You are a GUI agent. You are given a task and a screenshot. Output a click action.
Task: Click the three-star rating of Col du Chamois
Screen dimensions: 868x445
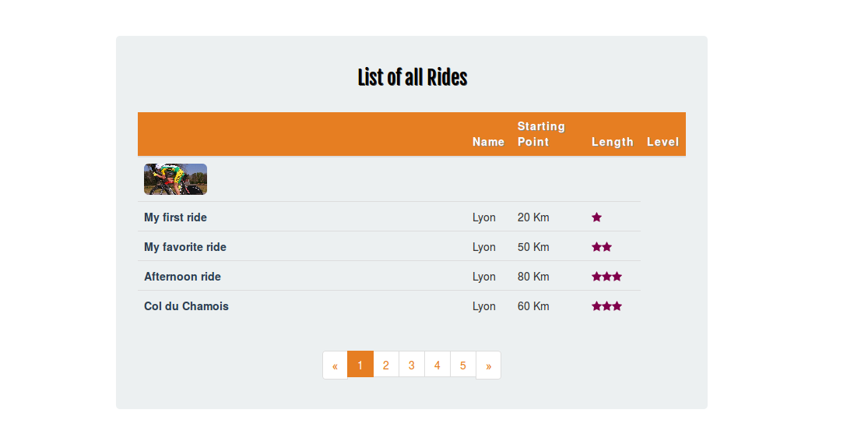(606, 306)
